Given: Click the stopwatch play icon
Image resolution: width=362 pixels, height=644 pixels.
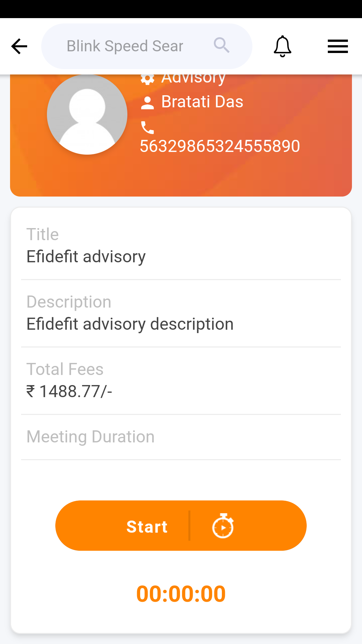Looking at the screenshot, I should 223,526.
